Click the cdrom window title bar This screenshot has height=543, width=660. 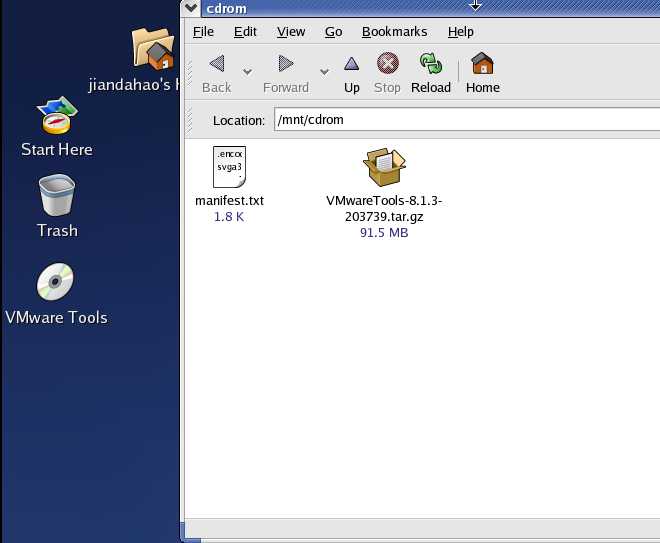pos(430,8)
